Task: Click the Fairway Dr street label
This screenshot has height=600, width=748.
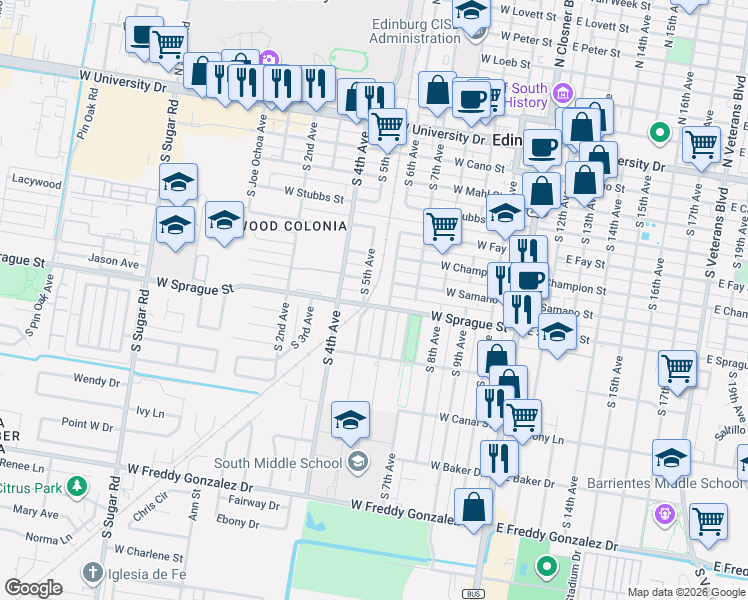Action: click(x=254, y=503)
